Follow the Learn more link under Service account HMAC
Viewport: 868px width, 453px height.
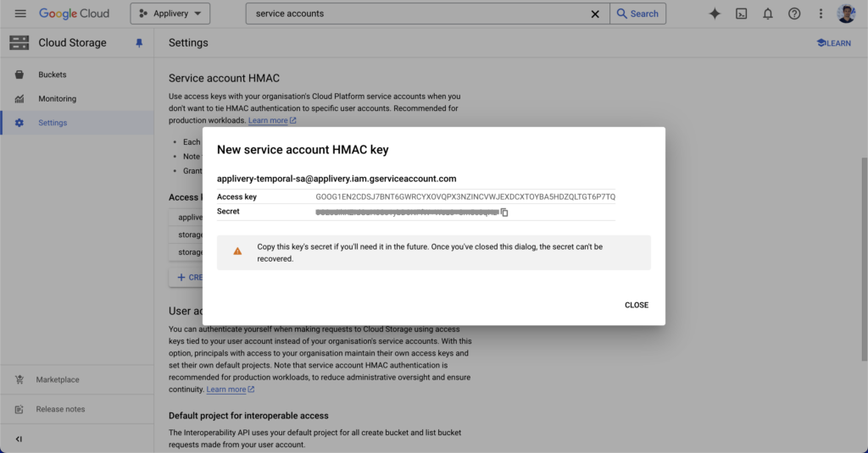pos(272,120)
